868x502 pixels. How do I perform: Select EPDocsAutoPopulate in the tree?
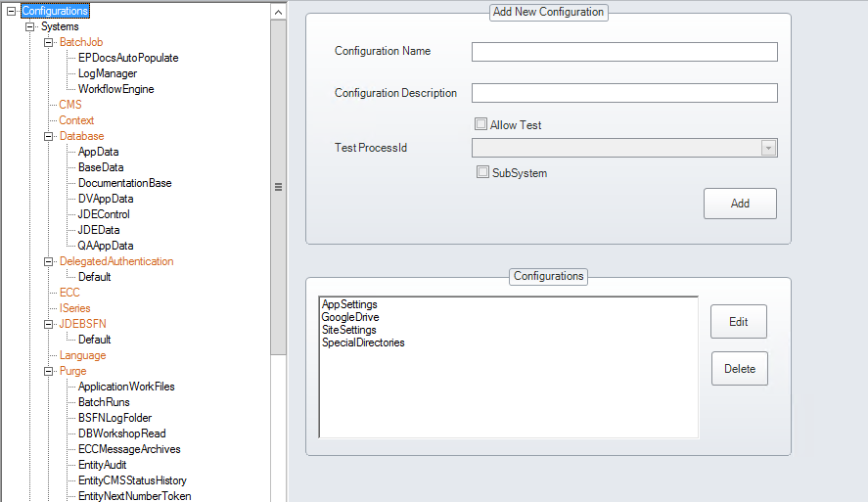coord(128,58)
